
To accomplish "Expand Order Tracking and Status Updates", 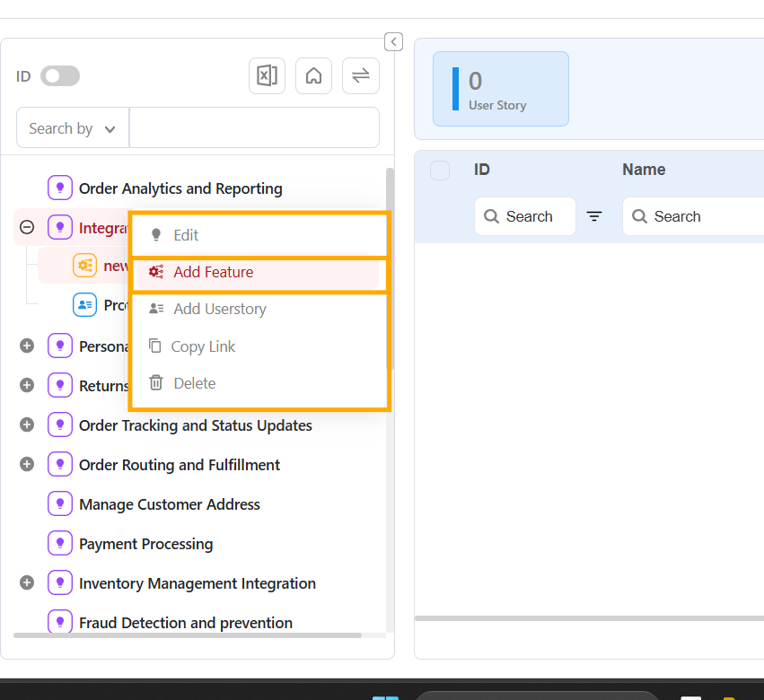I will pos(27,425).
